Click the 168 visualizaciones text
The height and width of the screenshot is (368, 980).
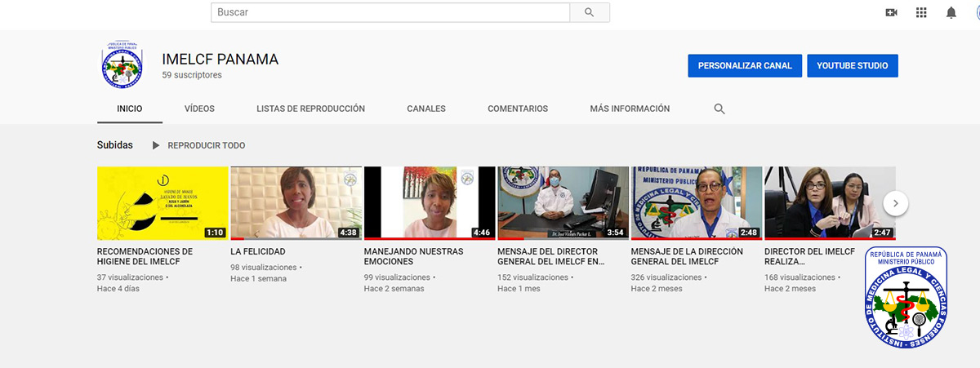point(800,277)
